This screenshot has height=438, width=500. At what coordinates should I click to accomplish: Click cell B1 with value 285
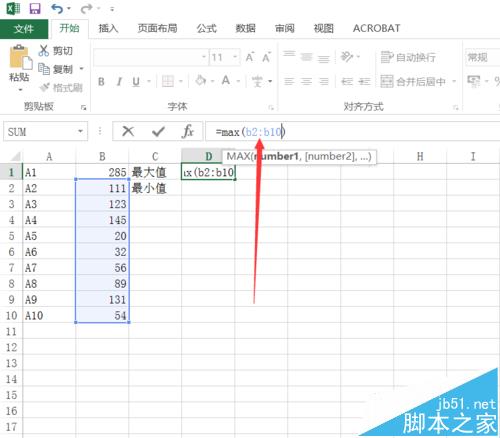(x=102, y=172)
